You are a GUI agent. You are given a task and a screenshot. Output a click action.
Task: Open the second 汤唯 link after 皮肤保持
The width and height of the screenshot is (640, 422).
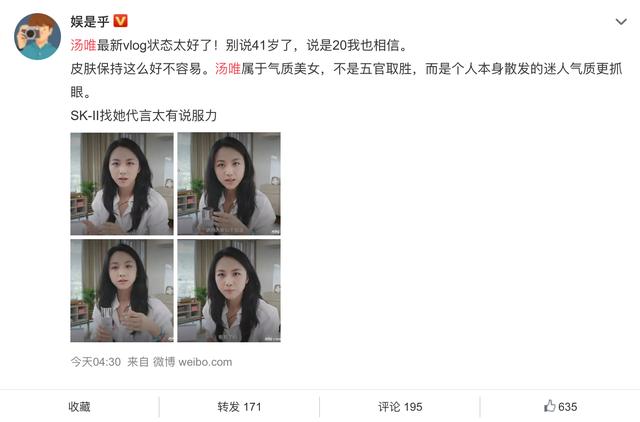(x=228, y=69)
